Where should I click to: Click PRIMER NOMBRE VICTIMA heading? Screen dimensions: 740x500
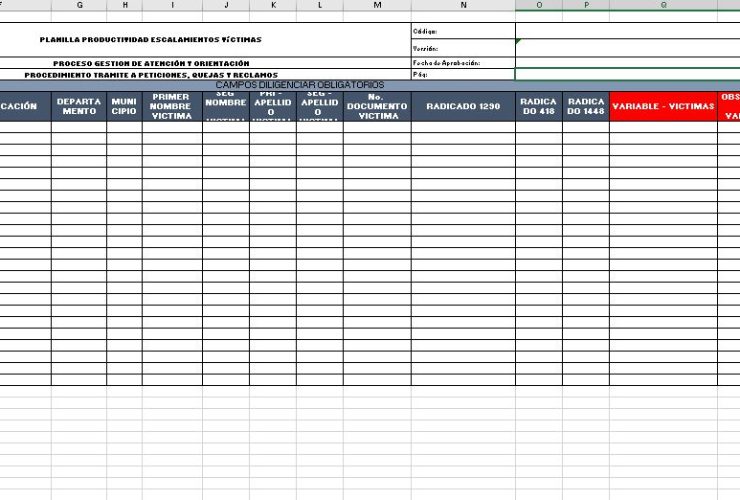point(172,107)
